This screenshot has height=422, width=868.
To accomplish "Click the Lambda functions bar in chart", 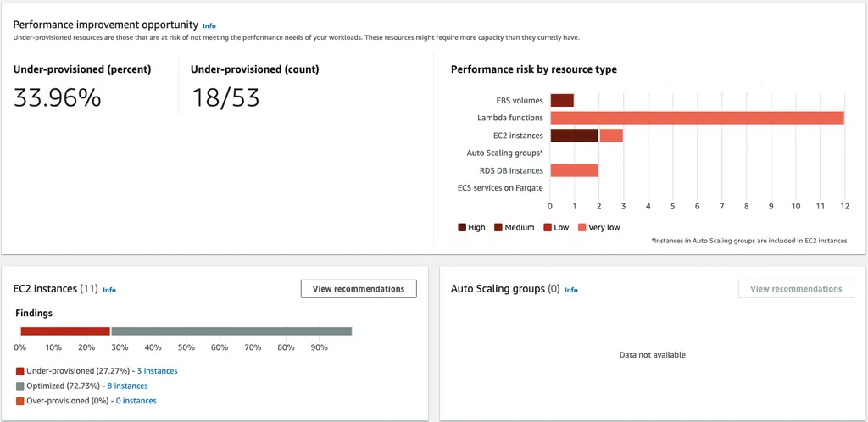I will (x=697, y=118).
